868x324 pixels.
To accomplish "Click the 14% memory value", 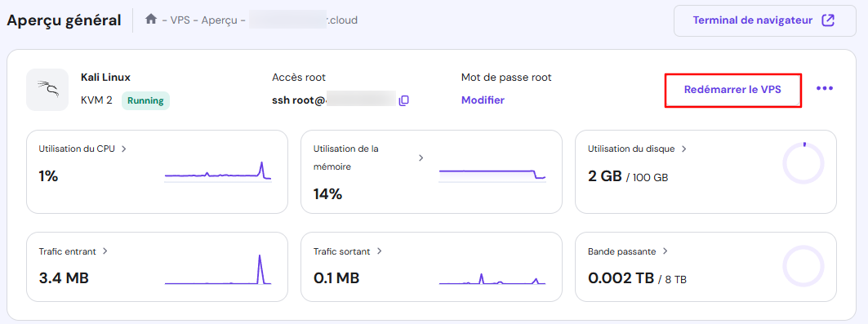I will [327, 194].
